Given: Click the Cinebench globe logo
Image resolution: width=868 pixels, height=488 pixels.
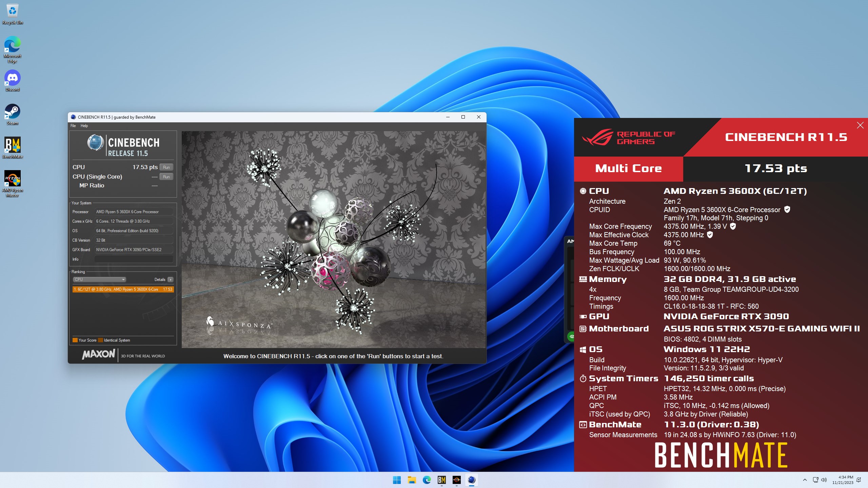Looking at the screenshot, I should click(96, 142).
